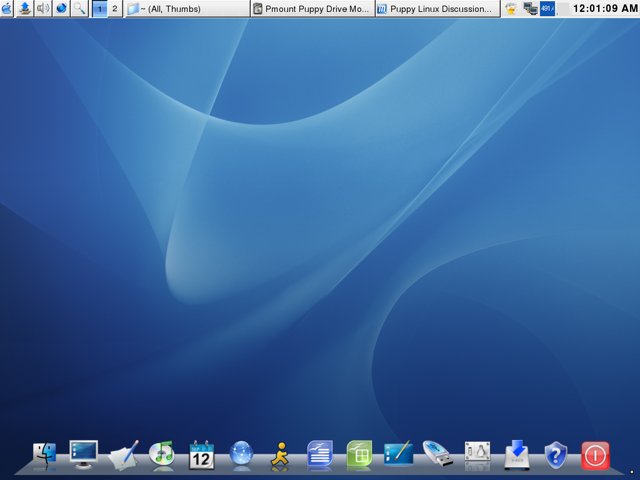Click the show desktop icon in the panel
The image size is (640, 480).
(x=24, y=8)
